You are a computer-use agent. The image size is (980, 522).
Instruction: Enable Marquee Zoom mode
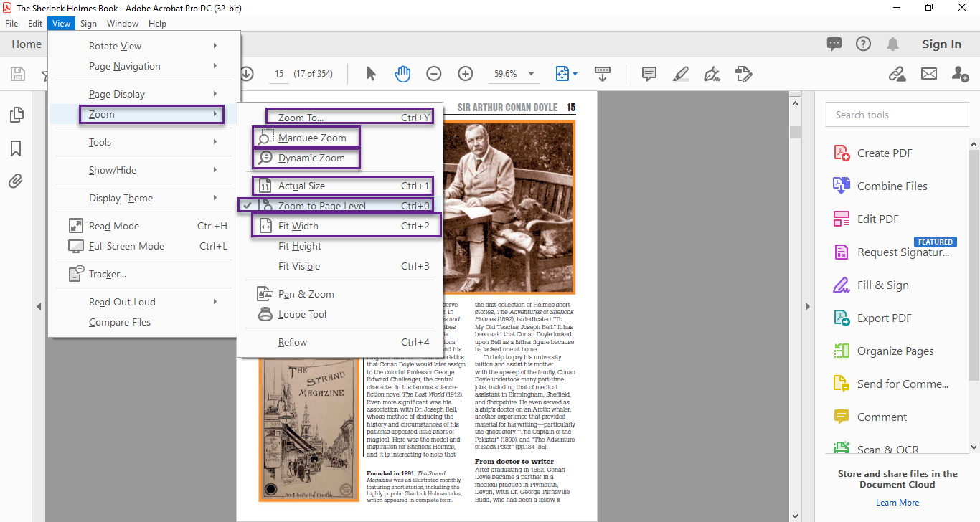click(306, 136)
